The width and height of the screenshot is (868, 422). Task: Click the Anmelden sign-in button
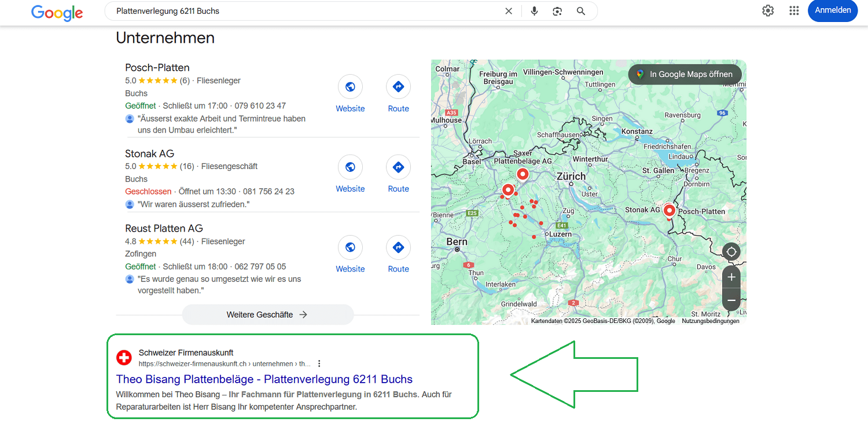832,10
